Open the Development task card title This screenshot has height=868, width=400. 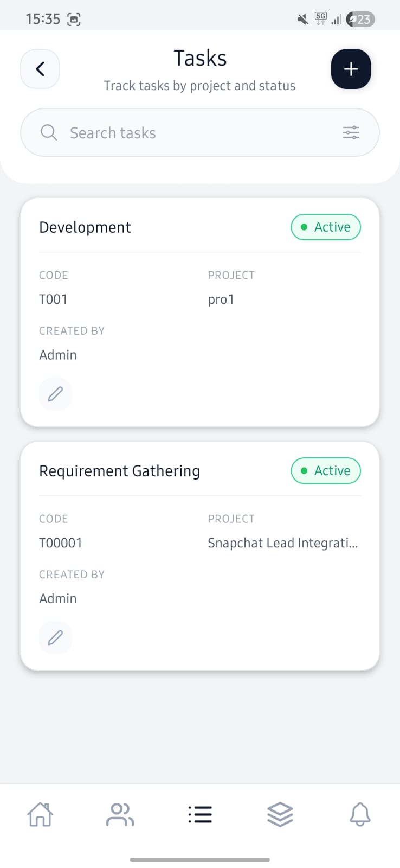(85, 227)
